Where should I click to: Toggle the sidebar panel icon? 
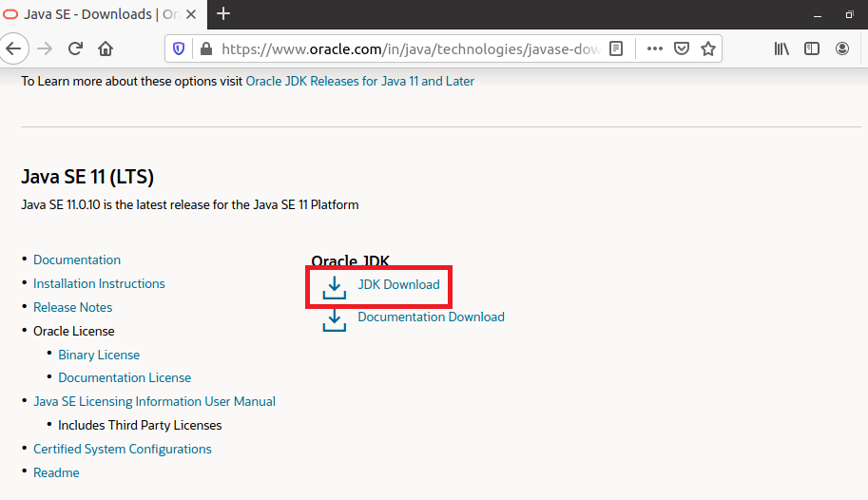coord(812,48)
